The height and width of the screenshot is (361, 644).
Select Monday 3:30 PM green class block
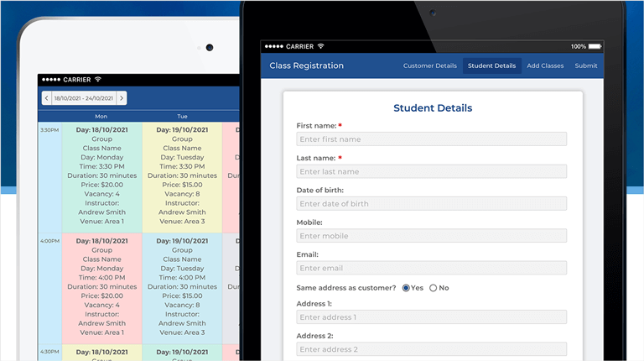101,176
